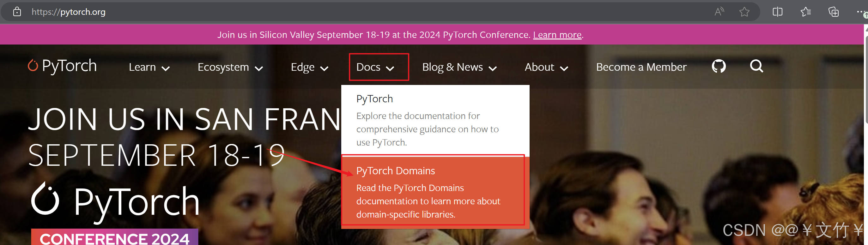Expand the Blog & News dropdown
Viewport: 868px width, 245px height.
460,67
